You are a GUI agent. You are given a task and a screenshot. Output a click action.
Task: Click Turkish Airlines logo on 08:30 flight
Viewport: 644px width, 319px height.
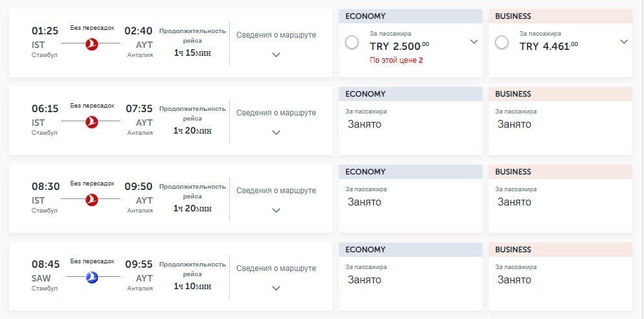(92, 199)
